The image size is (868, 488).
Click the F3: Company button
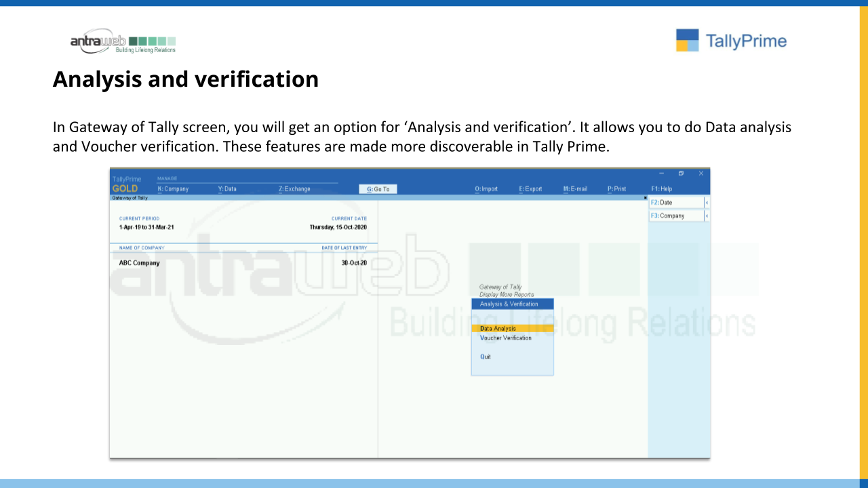coord(676,216)
